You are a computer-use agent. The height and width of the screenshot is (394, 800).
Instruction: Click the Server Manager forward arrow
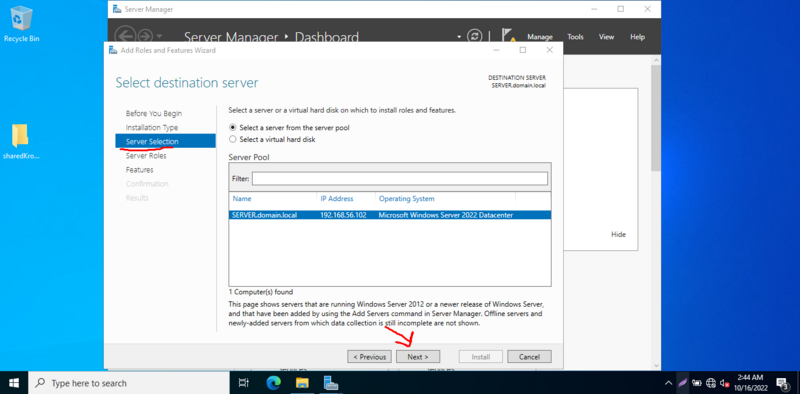coord(145,37)
